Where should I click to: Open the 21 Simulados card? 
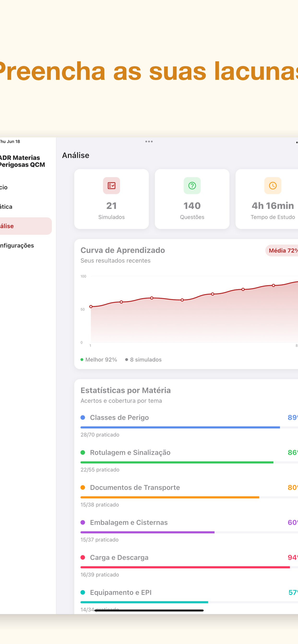coord(111,199)
